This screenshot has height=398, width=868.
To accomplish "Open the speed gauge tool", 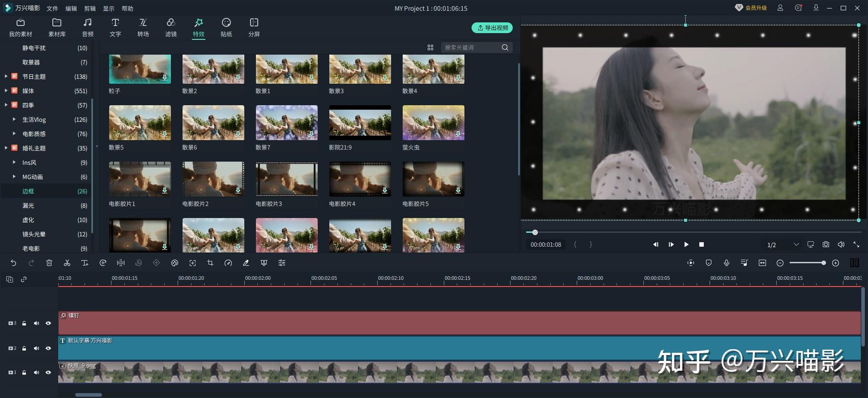I will (228, 263).
